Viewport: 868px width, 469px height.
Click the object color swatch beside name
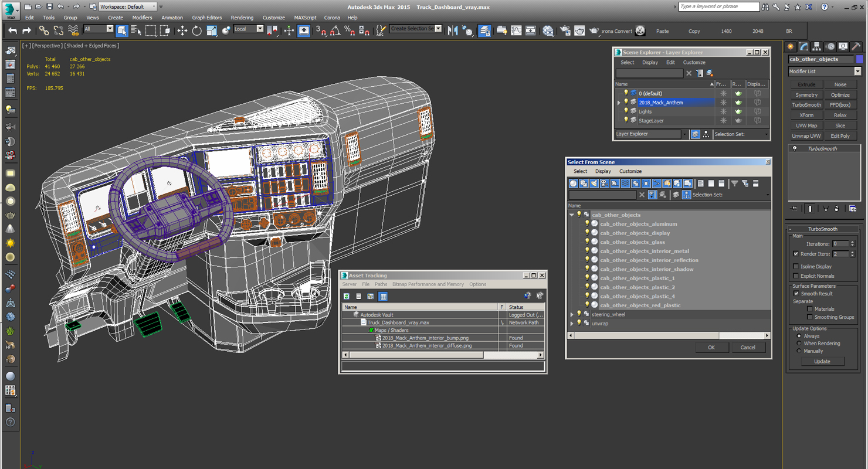click(x=859, y=59)
